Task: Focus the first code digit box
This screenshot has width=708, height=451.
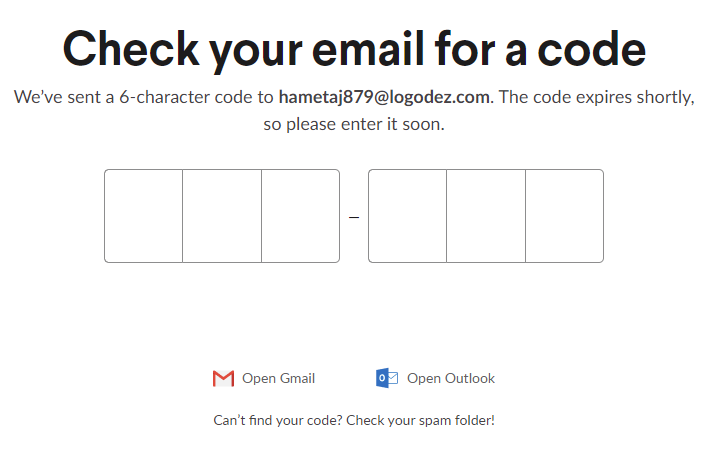Action: (x=144, y=216)
